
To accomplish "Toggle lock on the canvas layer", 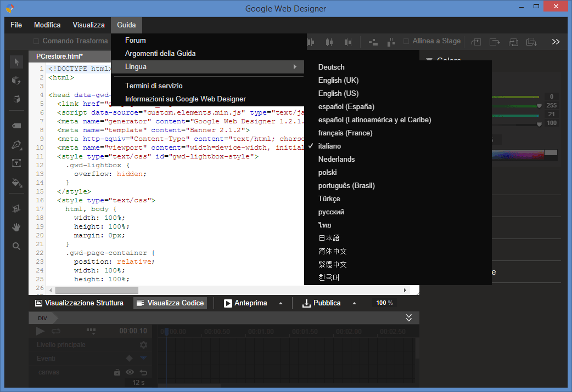I will tap(117, 372).
